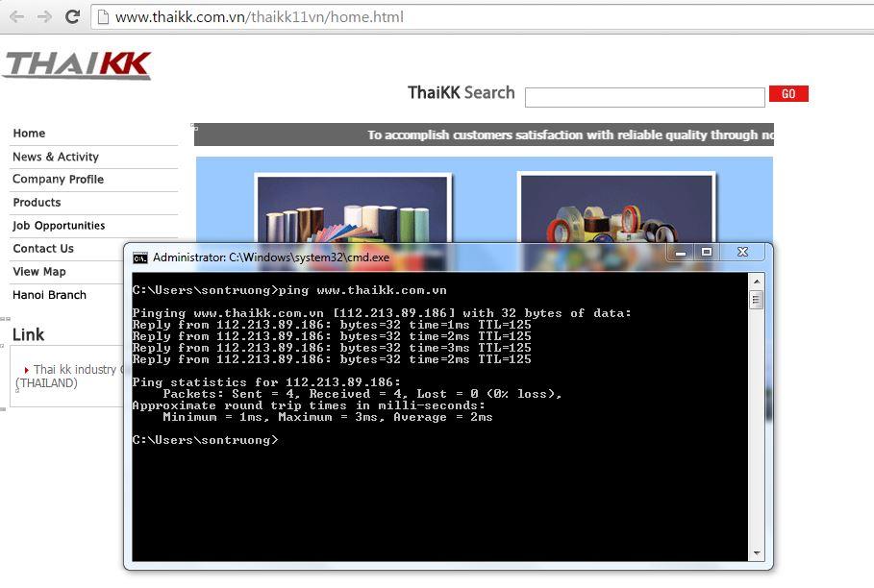This screenshot has height=588, width=874.
Task: Click the cmd.exe icon in title bar
Action: click(x=140, y=257)
